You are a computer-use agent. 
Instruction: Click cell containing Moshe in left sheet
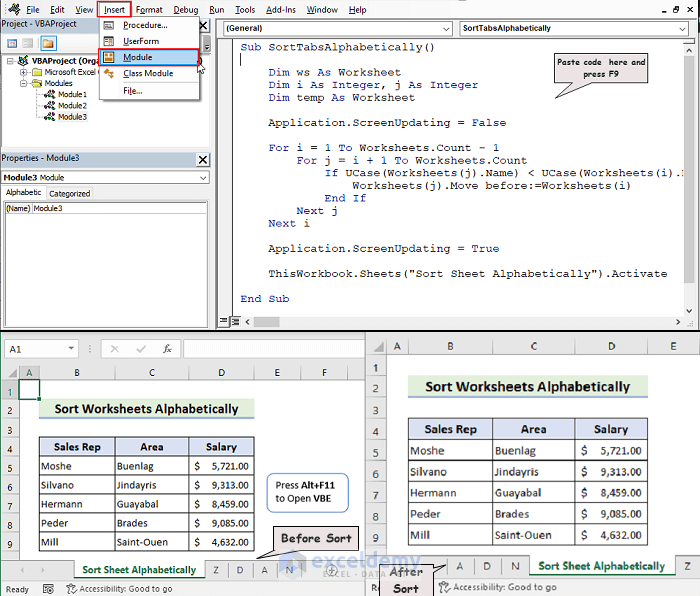77,466
